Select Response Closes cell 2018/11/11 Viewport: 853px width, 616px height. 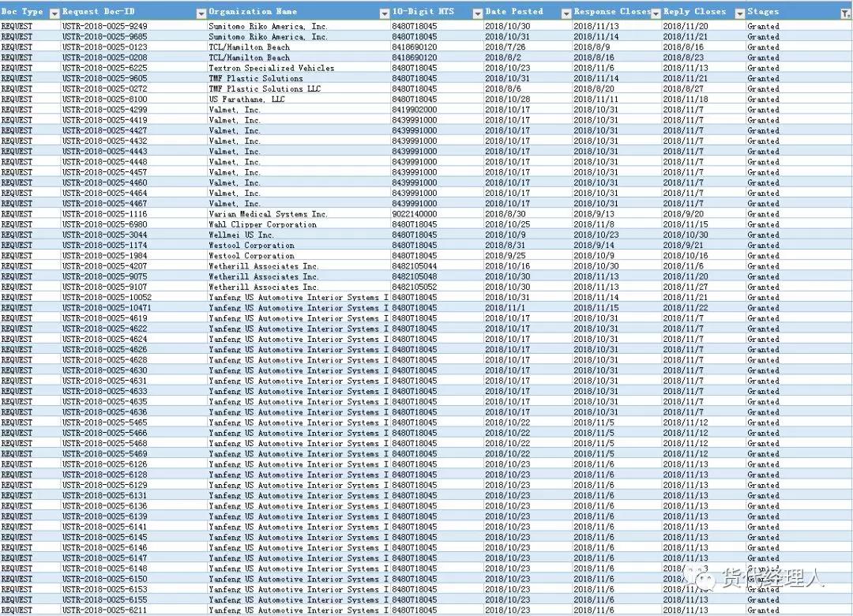click(x=617, y=99)
